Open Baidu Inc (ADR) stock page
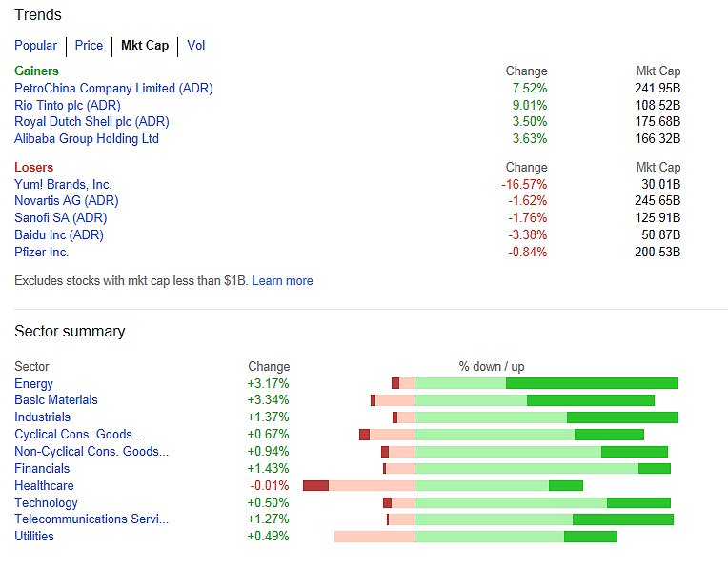 [59, 235]
